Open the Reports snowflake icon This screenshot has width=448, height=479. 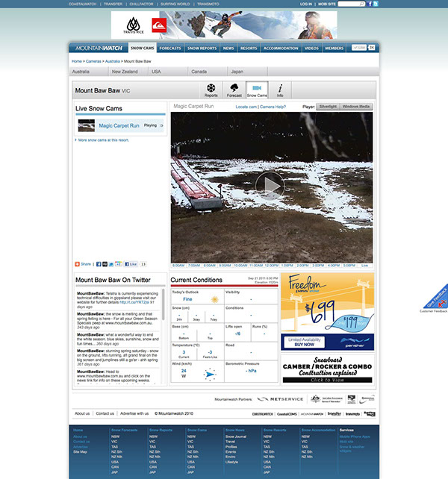[x=211, y=90]
